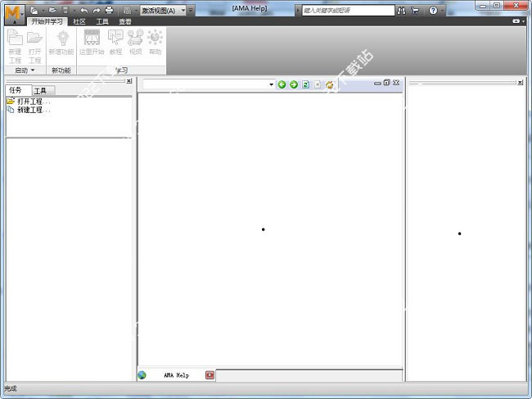Click the Open Project (打开工程) ribbon icon
Viewport: 532px width, 399px height.
click(34, 42)
